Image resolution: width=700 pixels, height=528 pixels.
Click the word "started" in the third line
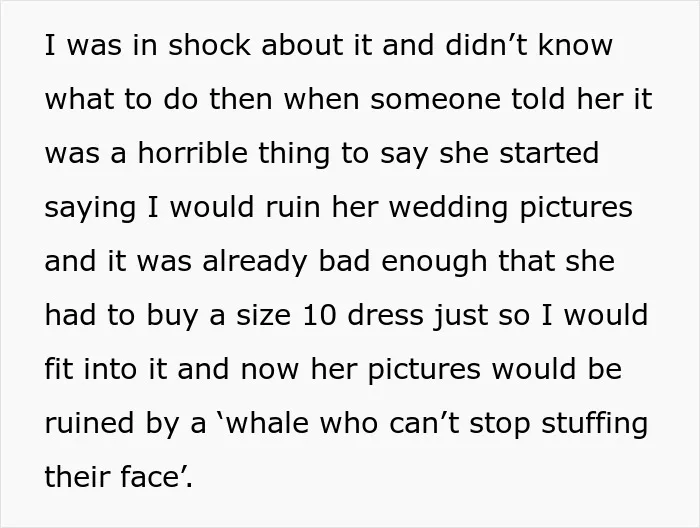[549, 153]
